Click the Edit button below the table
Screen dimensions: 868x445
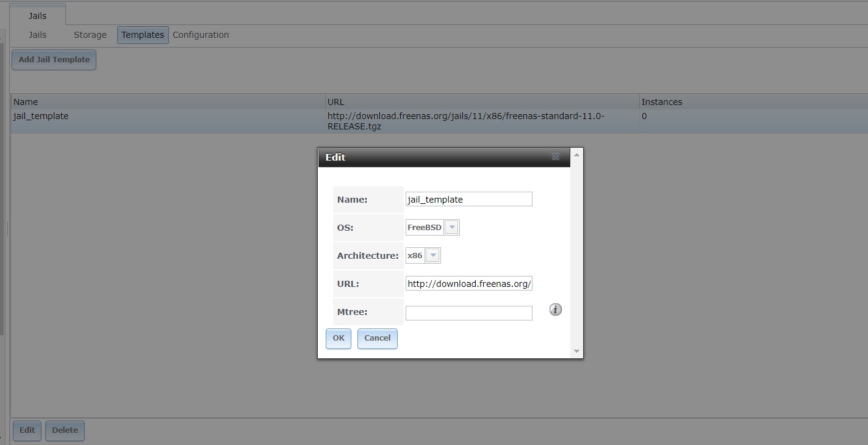click(27, 430)
